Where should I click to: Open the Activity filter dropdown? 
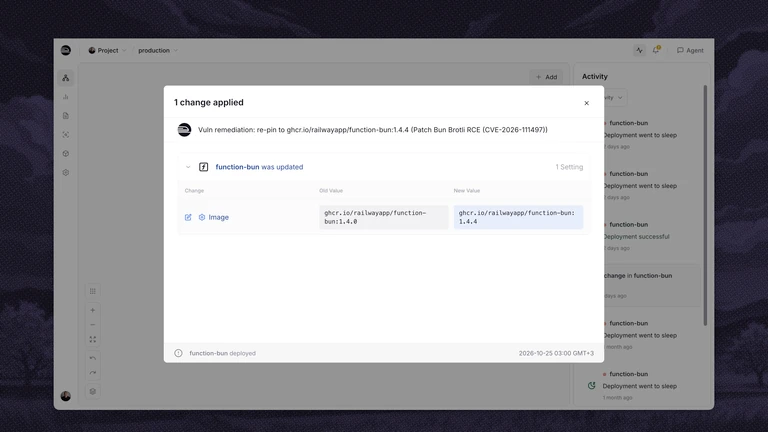point(615,97)
